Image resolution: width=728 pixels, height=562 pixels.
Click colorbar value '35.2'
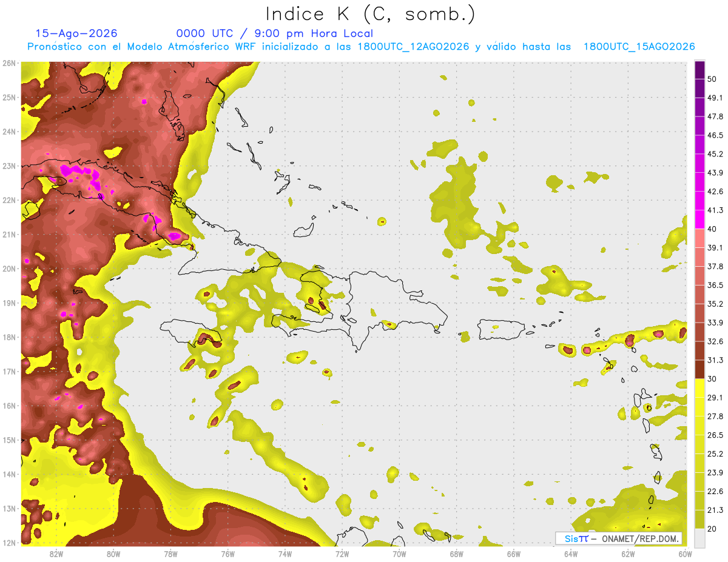tap(715, 304)
